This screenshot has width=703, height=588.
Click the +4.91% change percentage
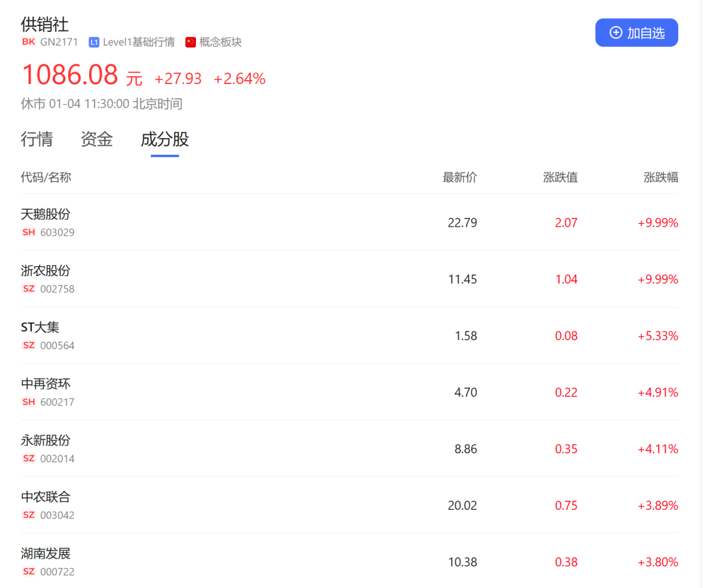click(x=657, y=393)
